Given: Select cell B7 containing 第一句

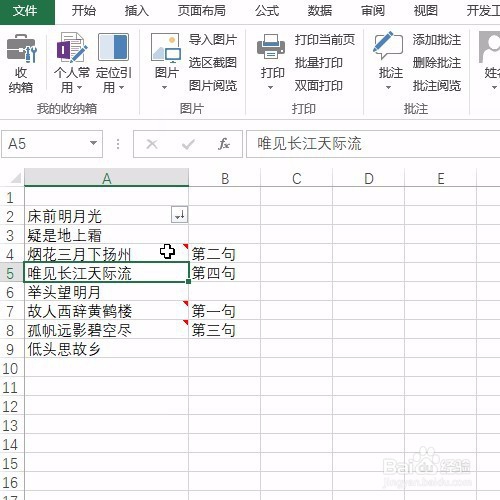Looking at the screenshot, I should tap(225, 311).
